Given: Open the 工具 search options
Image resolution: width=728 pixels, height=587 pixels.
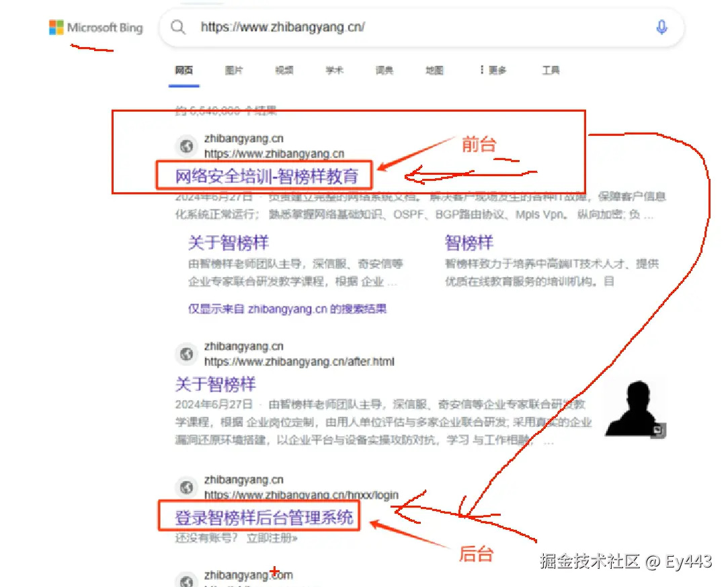Looking at the screenshot, I should pos(551,70).
